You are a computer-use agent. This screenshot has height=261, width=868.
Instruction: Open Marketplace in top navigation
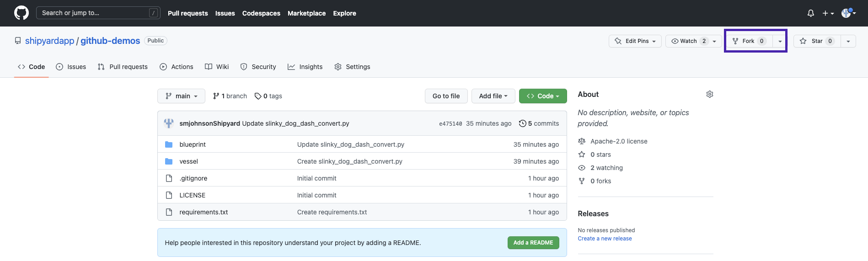tap(306, 13)
